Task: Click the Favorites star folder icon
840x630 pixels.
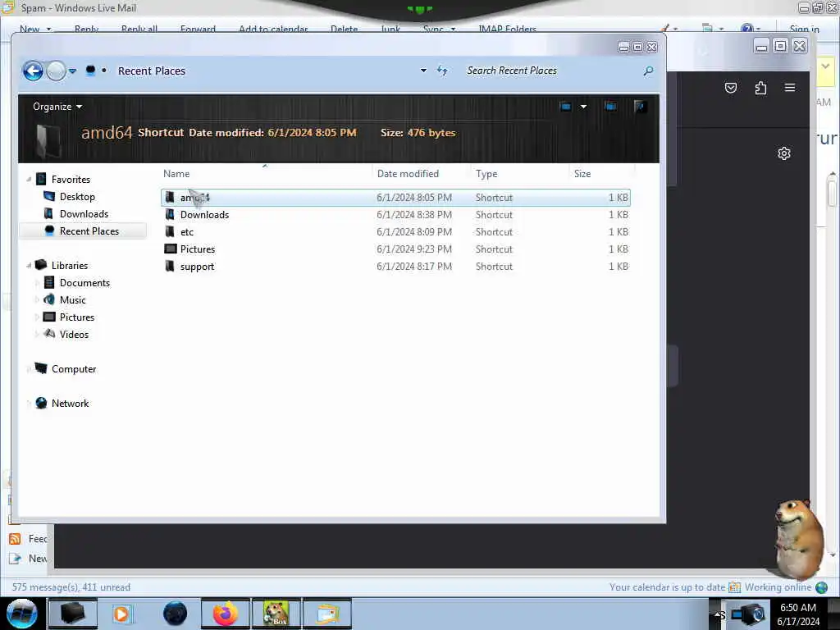Action: [x=41, y=180]
